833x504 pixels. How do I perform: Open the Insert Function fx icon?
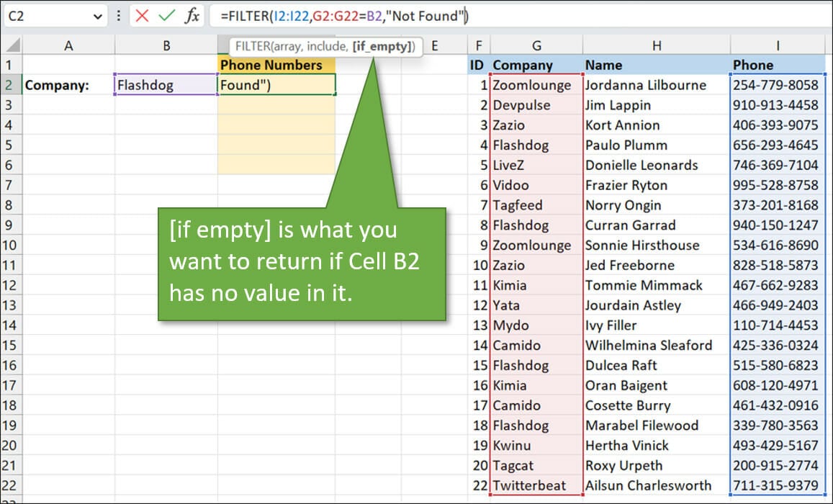click(192, 16)
